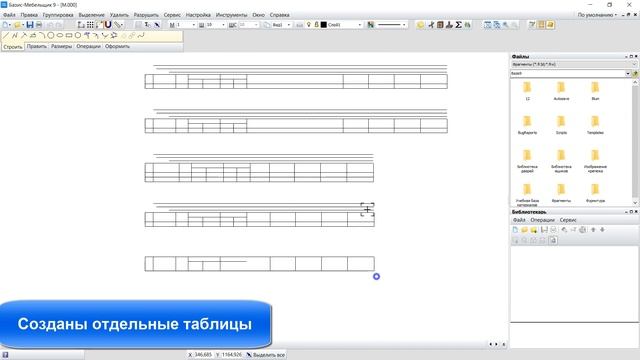Select the ellipse drawing tool
Image resolution: width=640 pixels, height=360 pixels.
[x=60, y=36]
